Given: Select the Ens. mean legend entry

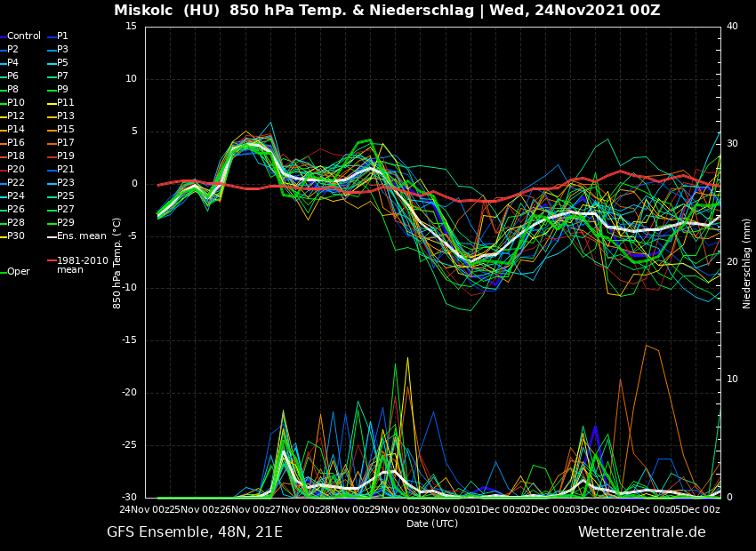Looking at the screenshot, I should (x=81, y=236).
